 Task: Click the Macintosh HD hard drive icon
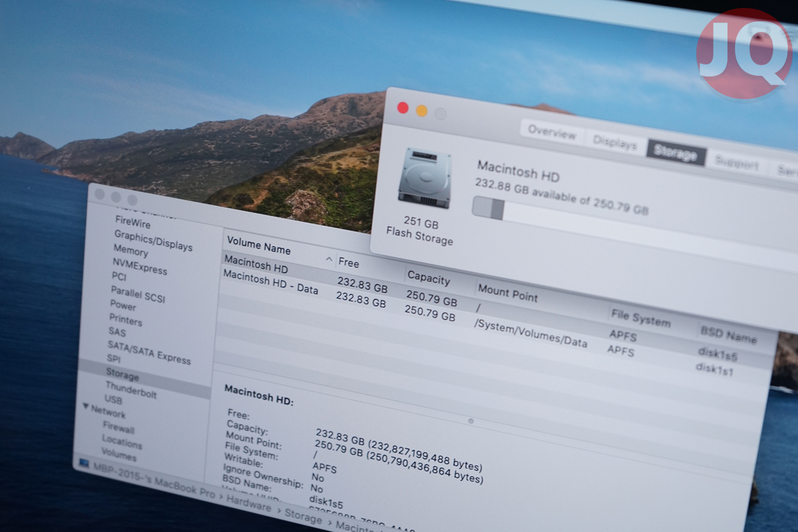click(x=425, y=178)
